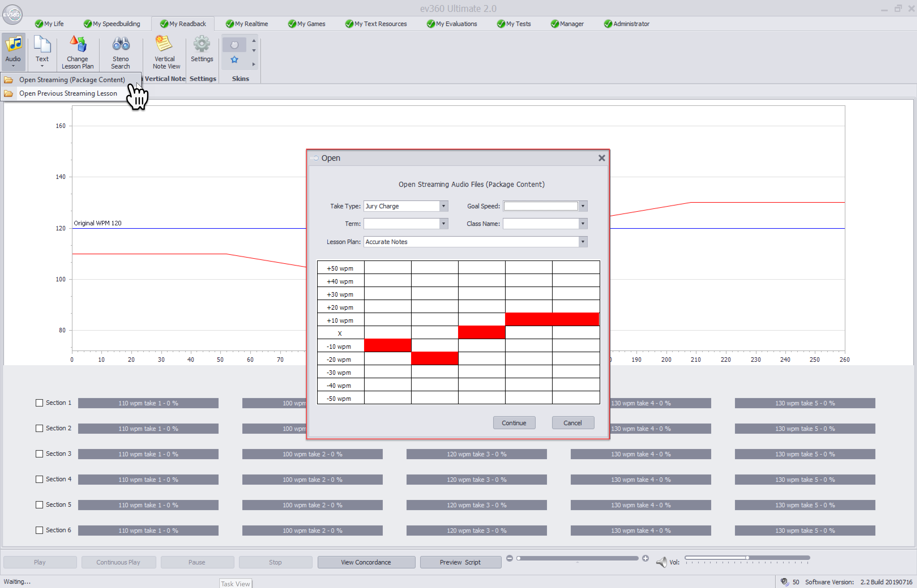Image resolution: width=917 pixels, height=588 pixels.
Task: Click the zoom plus icon beside slider
Action: coord(645,558)
